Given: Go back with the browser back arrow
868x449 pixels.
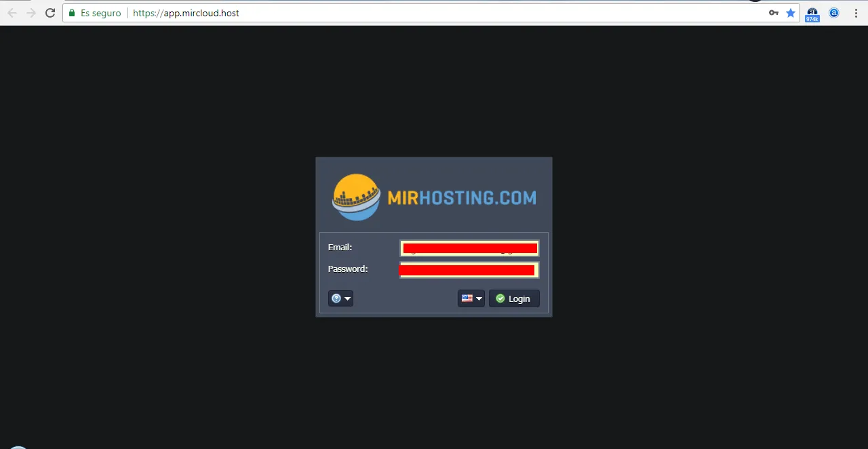Looking at the screenshot, I should pos(12,13).
